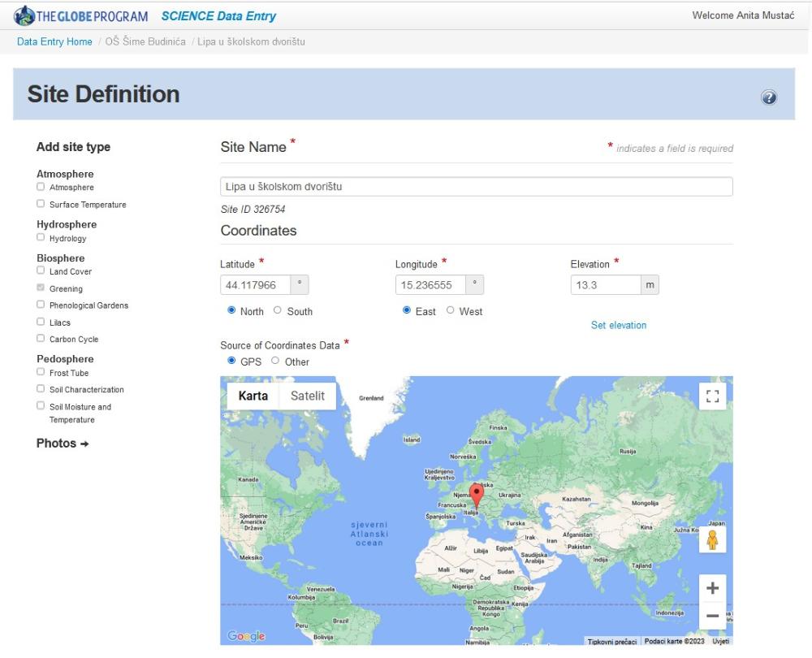
Task: Select the South latitude radio button
Action: click(x=278, y=310)
